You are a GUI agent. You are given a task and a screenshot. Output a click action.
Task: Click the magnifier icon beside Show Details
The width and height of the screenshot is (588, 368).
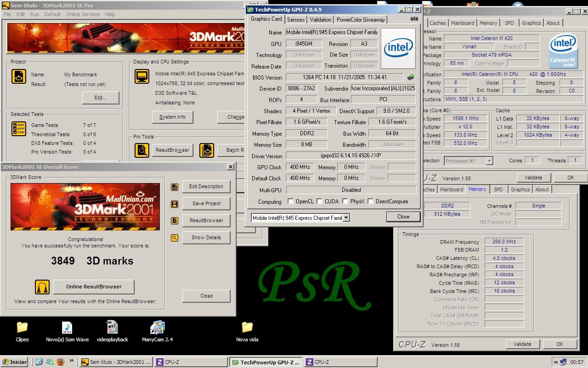tap(175, 238)
